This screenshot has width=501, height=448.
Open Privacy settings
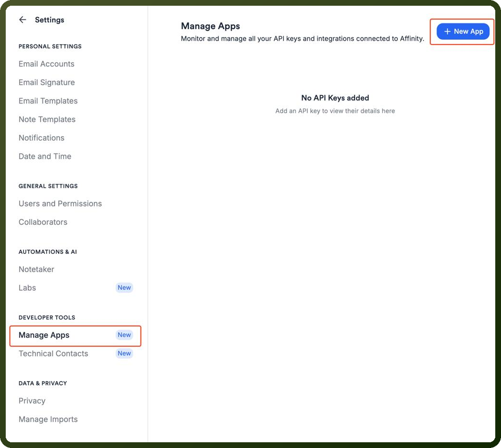point(32,401)
